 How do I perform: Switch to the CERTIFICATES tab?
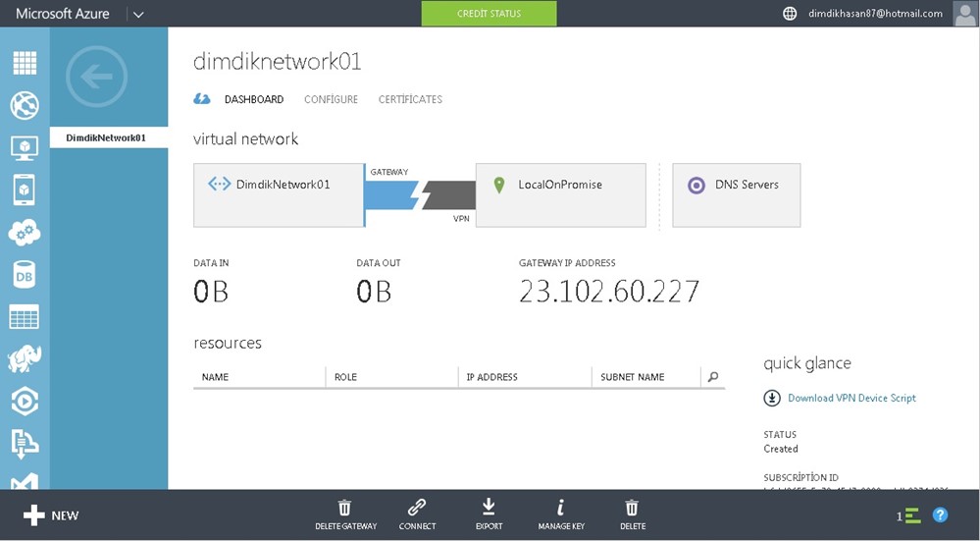[410, 99]
